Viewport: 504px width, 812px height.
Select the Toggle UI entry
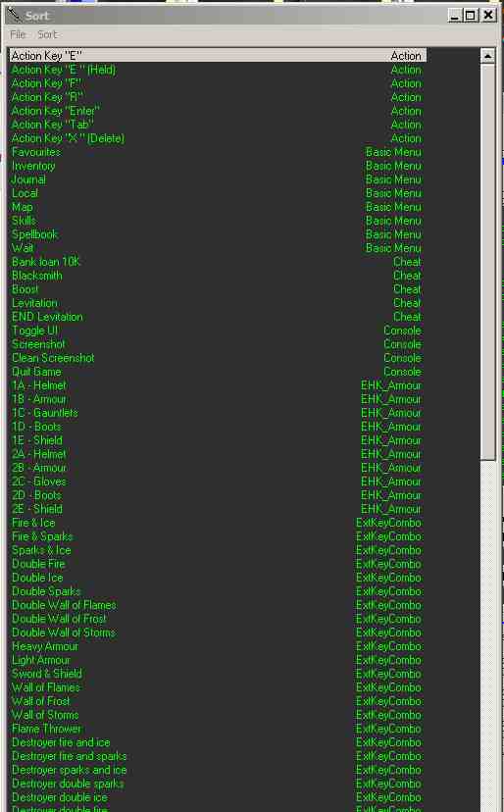click(217, 330)
